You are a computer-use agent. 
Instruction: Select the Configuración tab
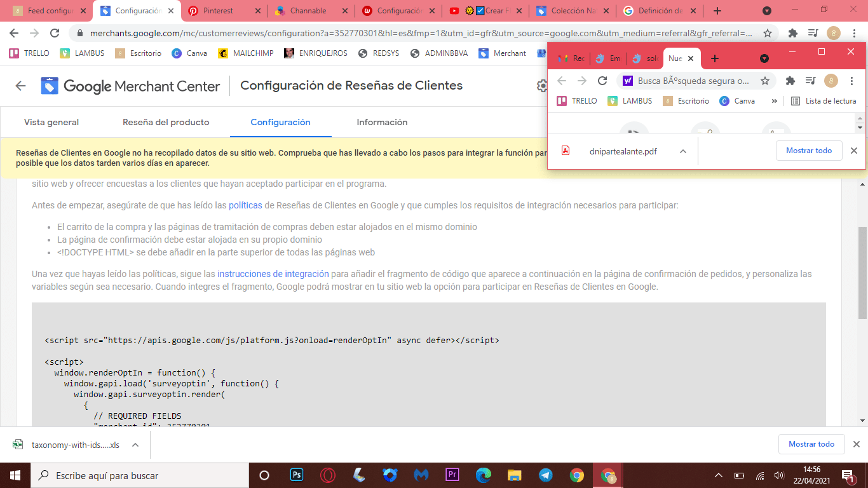280,122
